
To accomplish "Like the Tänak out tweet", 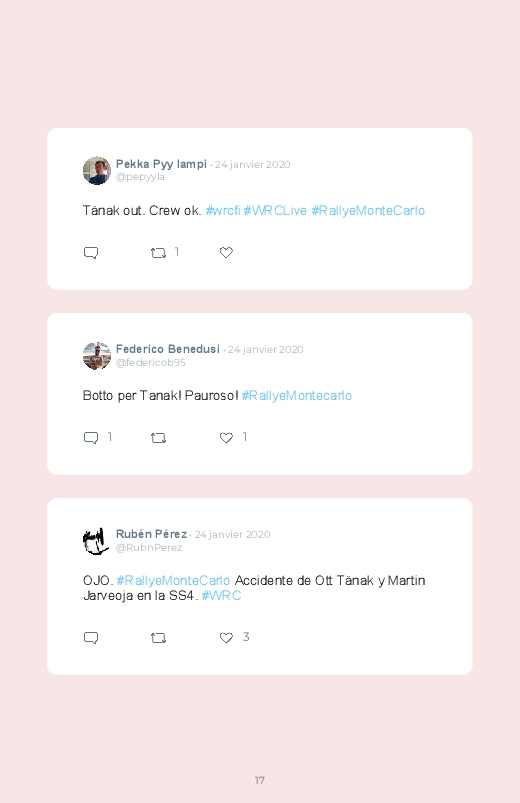I will (x=226, y=252).
